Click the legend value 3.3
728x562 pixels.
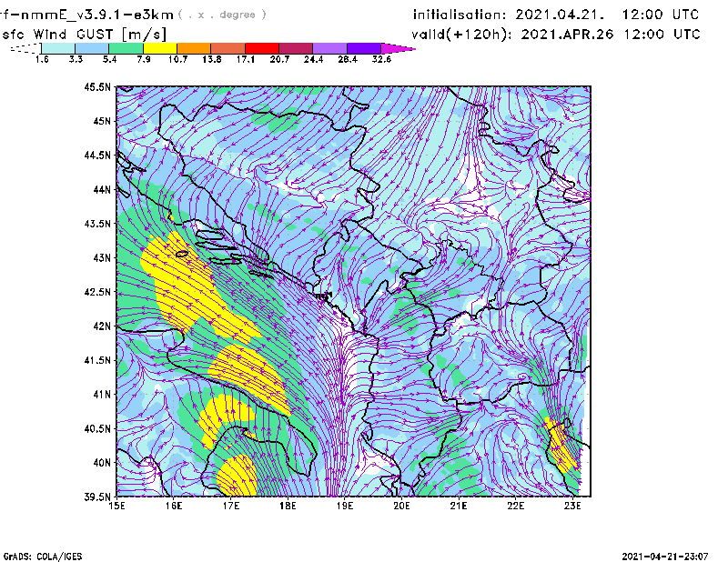[x=76, y=59]
